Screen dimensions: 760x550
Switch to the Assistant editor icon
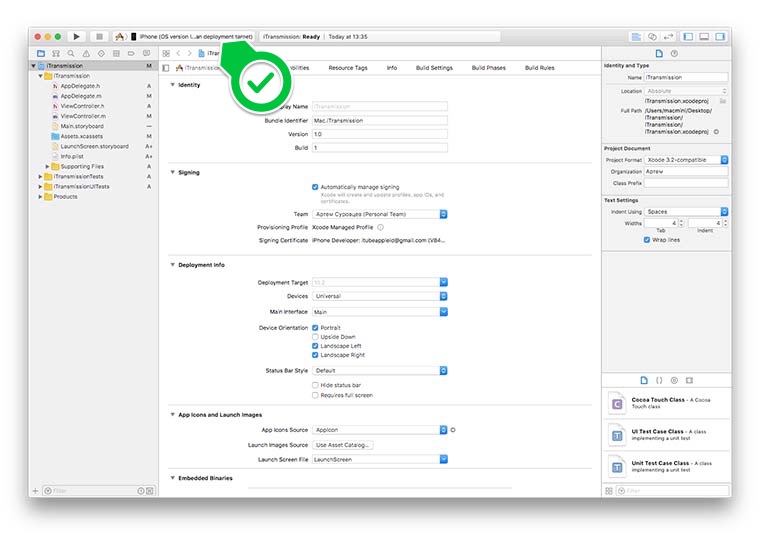652,36
